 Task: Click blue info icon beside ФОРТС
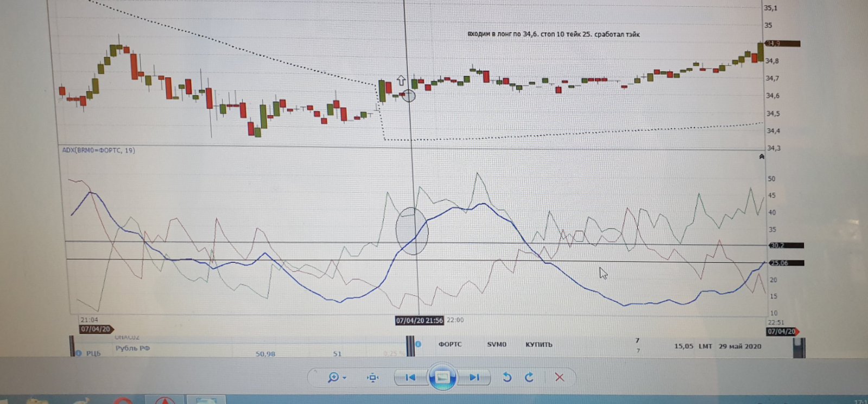418,344
